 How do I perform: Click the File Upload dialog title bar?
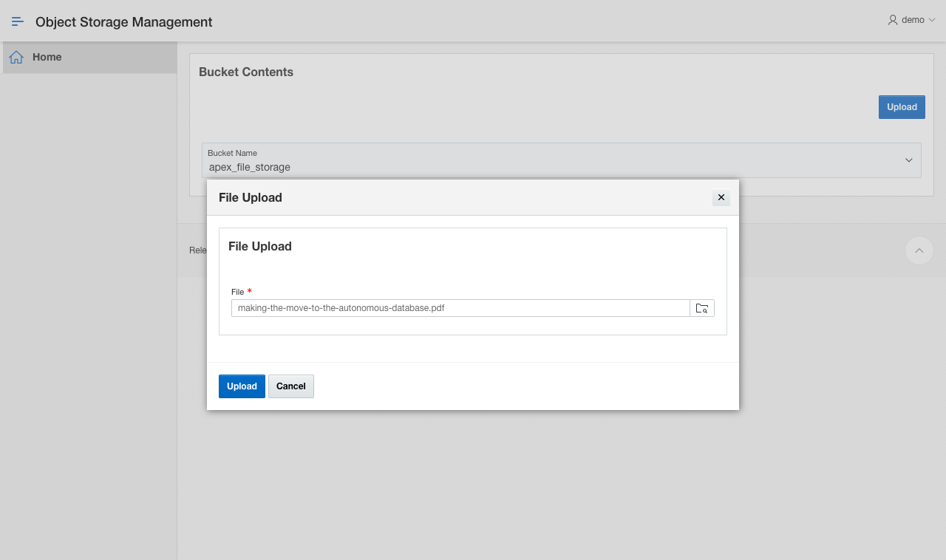[443, 197]
